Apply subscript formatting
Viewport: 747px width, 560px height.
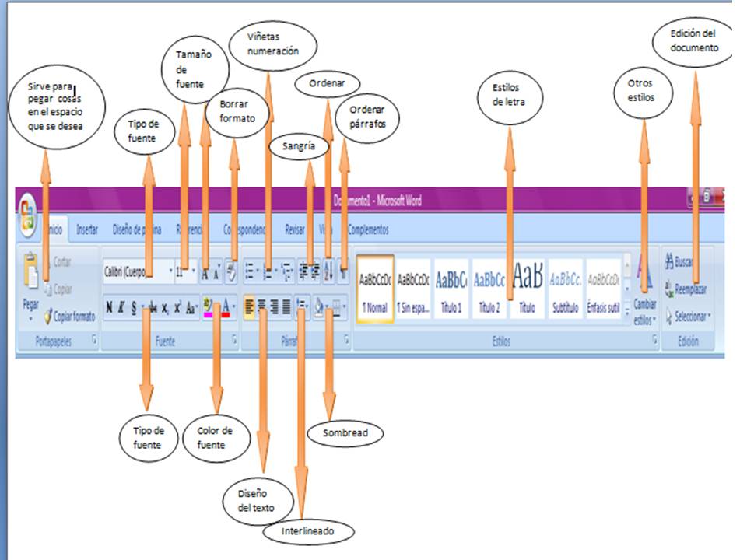[165, 309]
